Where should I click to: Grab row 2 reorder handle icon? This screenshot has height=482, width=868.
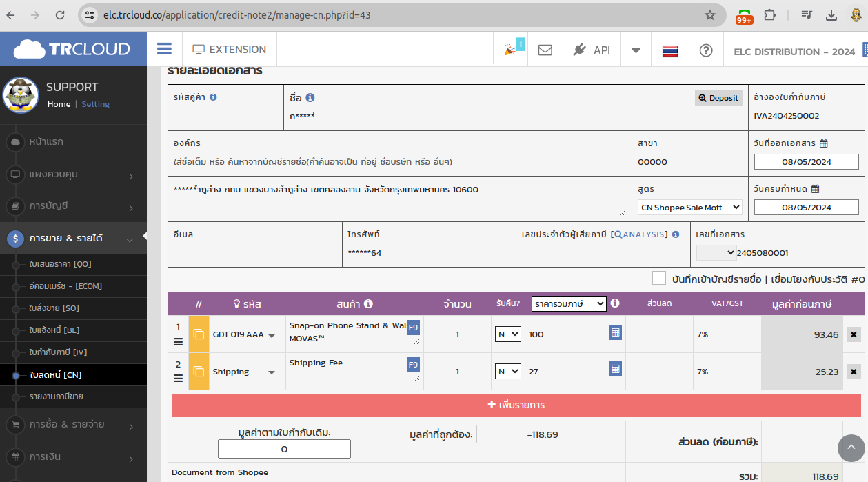coord(178,378)
